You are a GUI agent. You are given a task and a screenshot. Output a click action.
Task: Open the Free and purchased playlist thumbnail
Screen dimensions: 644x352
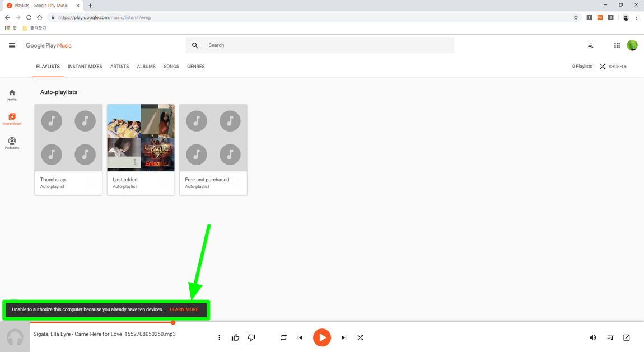tap(213, 138)
